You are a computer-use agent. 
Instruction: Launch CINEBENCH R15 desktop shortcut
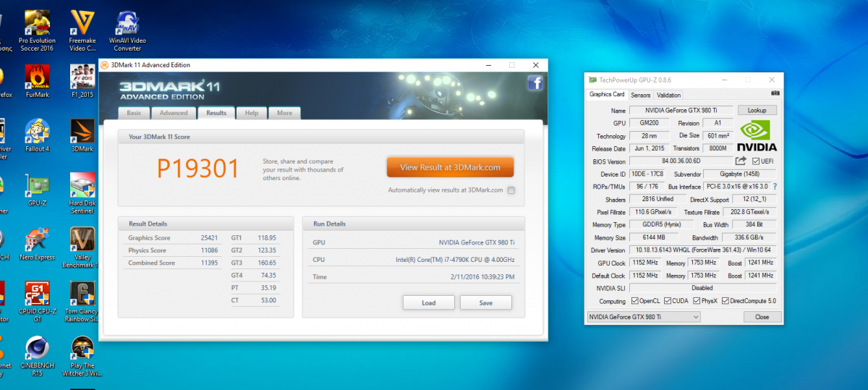click(x=37, y=357)
